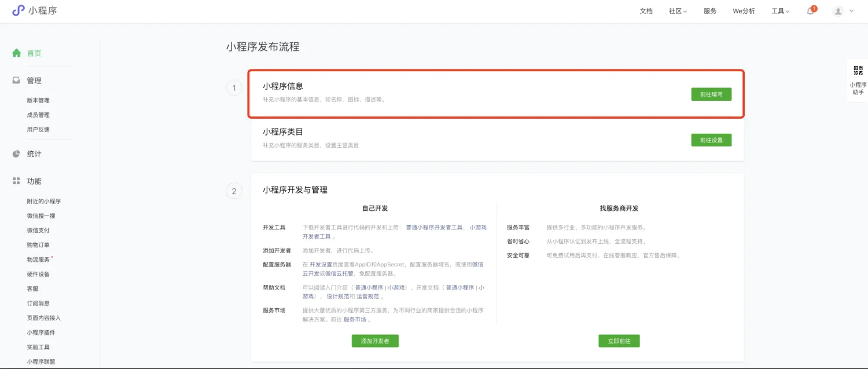The height and width of the screenshot is (369, 868).
Task: Expand the 工具 dropdown menu
Action: pos(780,11)
